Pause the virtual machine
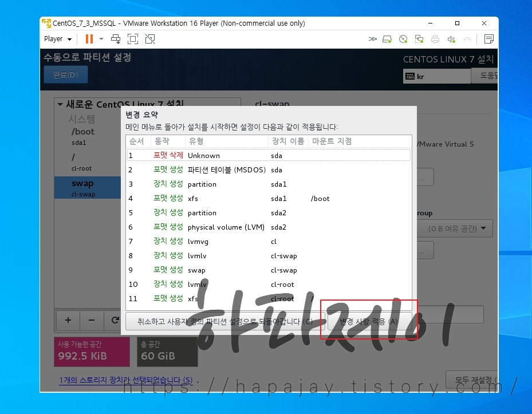532x414 pixels. 89,39
